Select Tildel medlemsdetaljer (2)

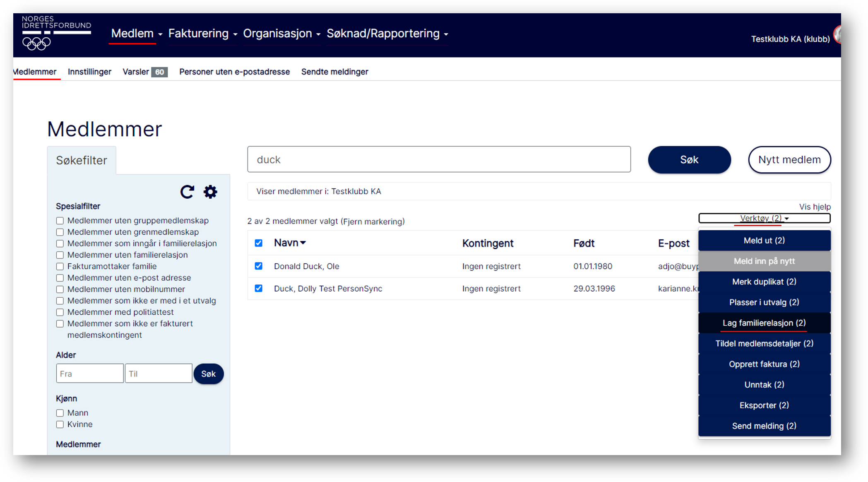tap(764, 343)
